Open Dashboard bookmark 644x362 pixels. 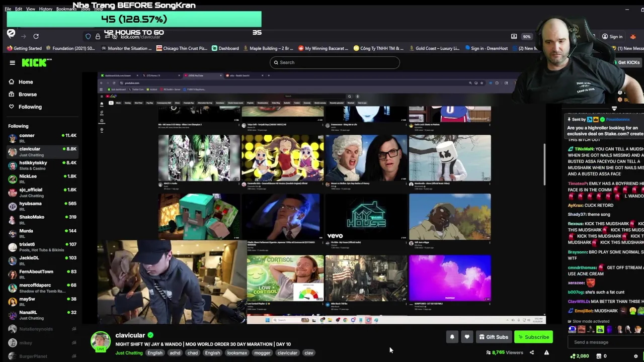click(225, 48)
